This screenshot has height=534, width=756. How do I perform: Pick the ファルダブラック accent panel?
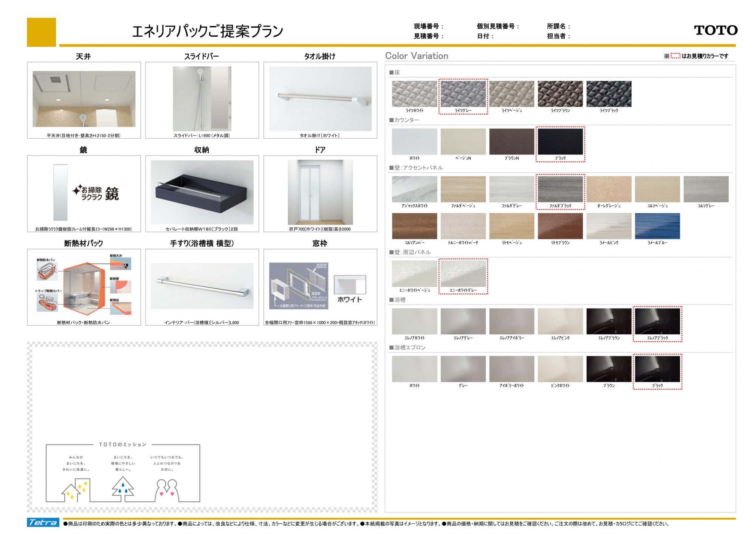[x=560, y=189]
